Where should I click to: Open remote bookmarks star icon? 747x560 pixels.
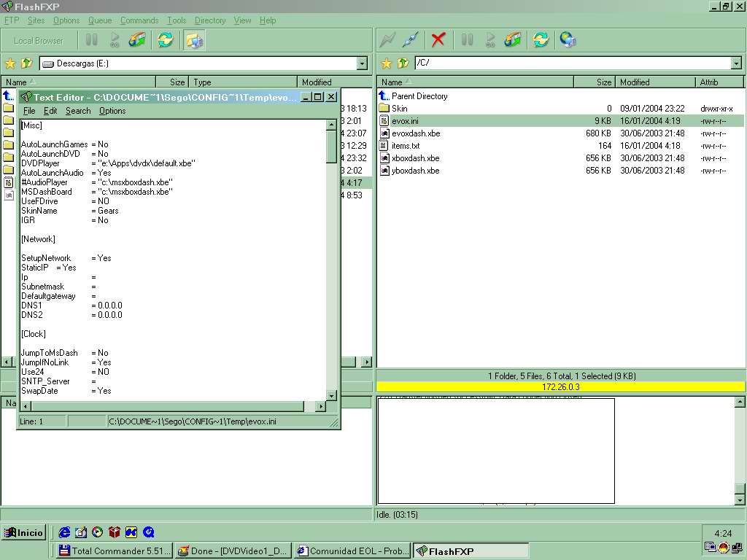click(387, 63)
